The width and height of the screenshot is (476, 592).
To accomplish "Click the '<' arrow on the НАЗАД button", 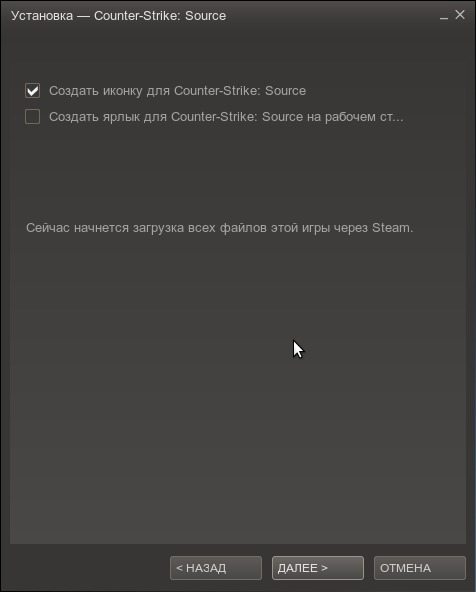I will [x=179, y=568].
